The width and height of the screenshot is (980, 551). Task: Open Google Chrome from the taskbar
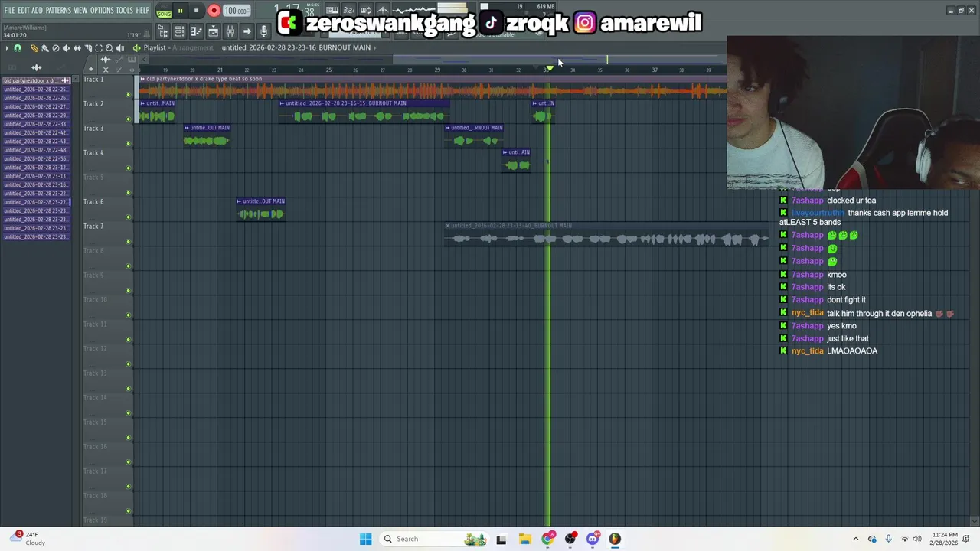[547, 539]
